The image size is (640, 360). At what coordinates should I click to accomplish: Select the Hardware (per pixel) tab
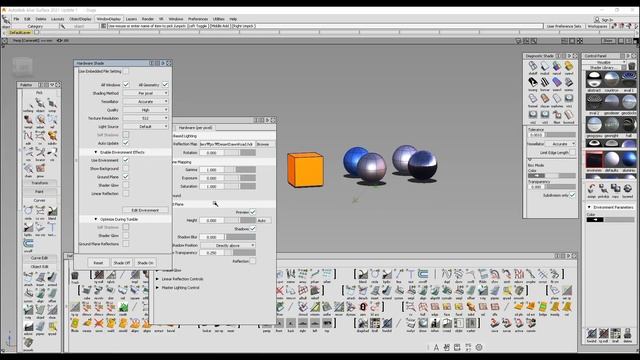(x=196, y=128)
